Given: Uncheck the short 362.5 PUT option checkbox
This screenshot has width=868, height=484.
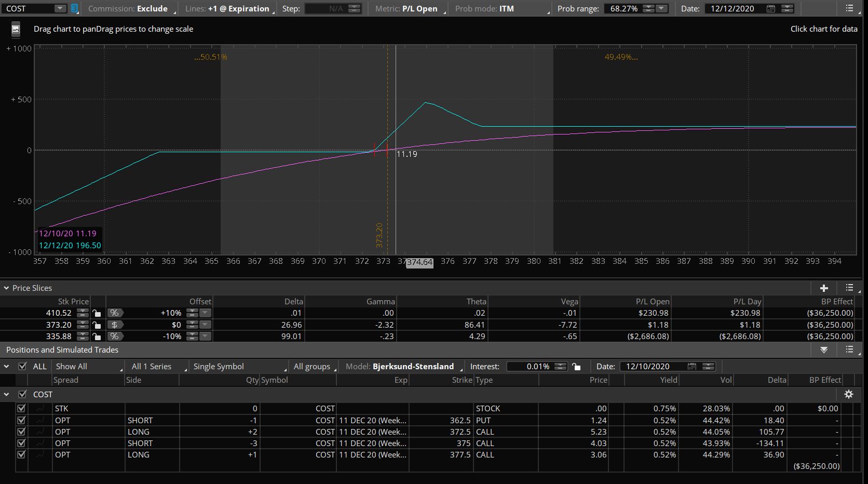Looking at the screenshot, I should point(21,420).
